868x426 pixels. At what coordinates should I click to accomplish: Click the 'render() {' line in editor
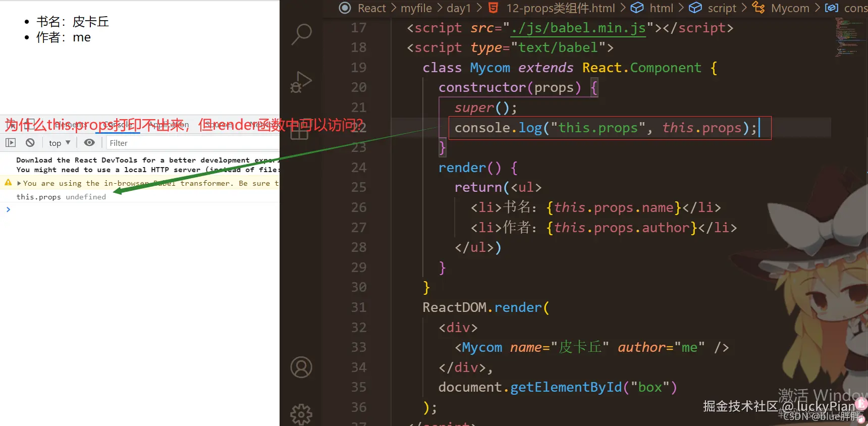(478, 168)
